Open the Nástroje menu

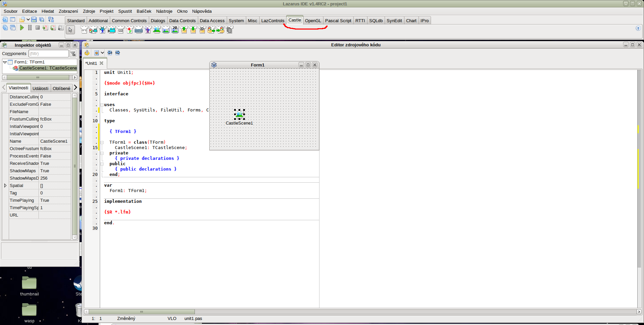[164, 11]
